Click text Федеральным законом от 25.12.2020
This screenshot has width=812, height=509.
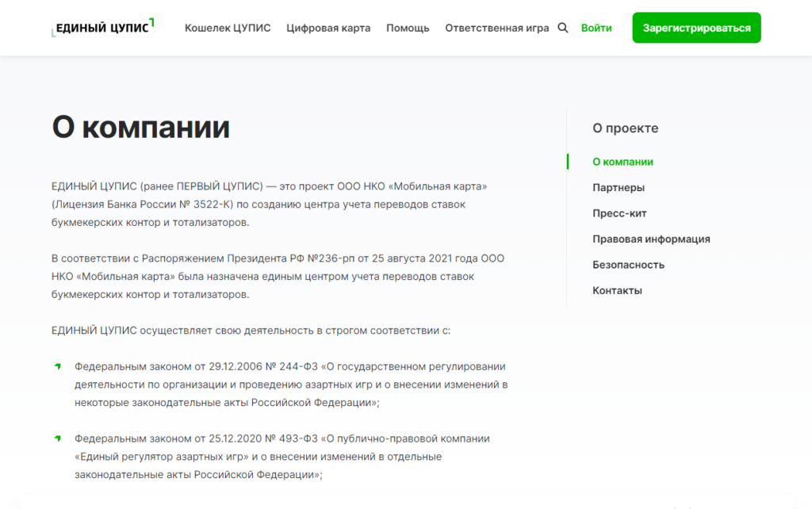click(x=168, y=438)
